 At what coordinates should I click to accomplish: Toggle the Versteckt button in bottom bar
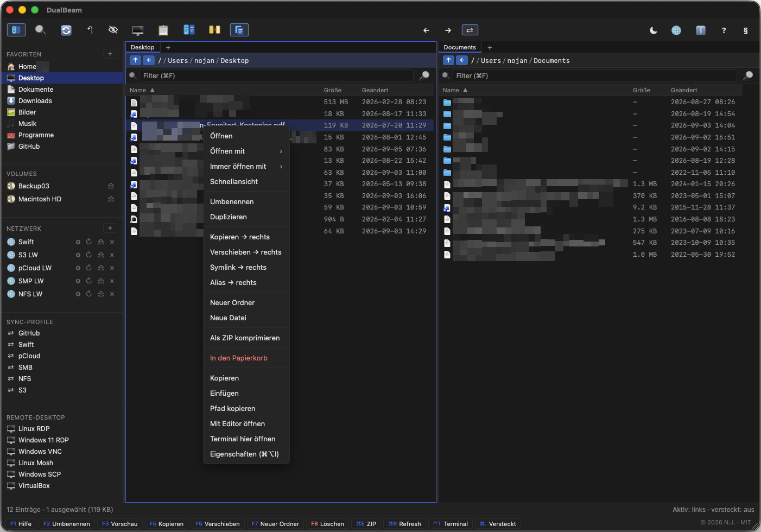coord(498,524)
